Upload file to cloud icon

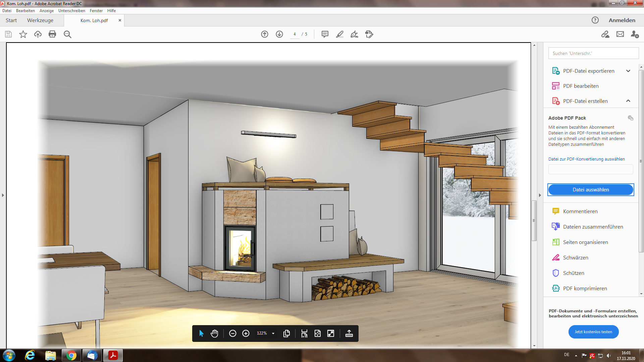coord(38,34)
